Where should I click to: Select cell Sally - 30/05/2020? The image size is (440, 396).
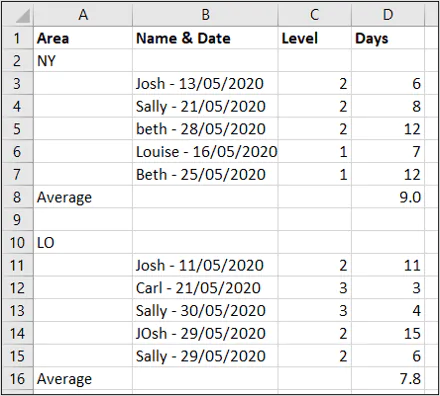[x=205, y=310]
